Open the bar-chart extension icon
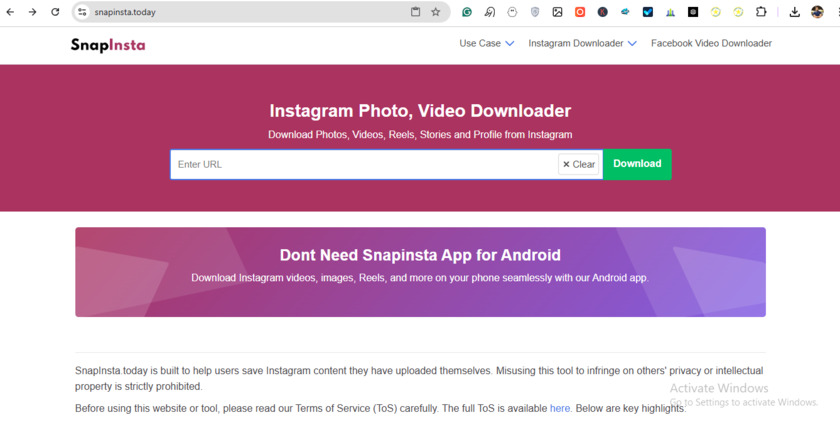The width and height of the screenshot is (840, 425). coord(670,12)
